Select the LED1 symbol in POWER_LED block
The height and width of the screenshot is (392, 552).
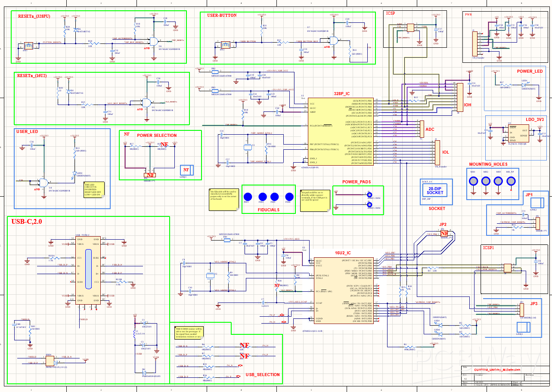pos(524,85)
